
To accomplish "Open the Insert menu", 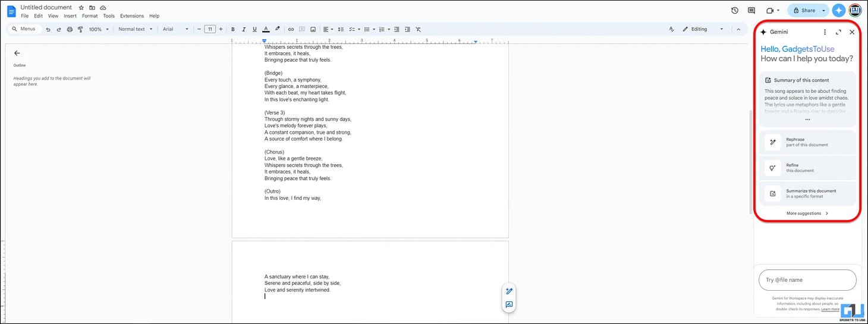I will (70, 16).
